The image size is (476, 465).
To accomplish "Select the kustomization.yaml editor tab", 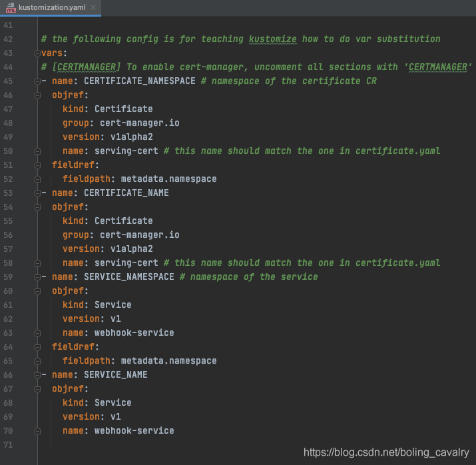I will [x=51, y=7].
